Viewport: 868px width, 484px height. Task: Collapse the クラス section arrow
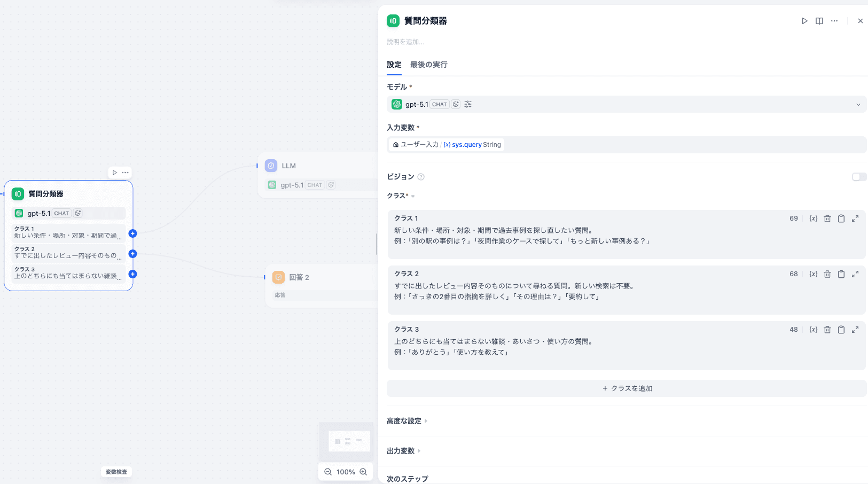413,196
